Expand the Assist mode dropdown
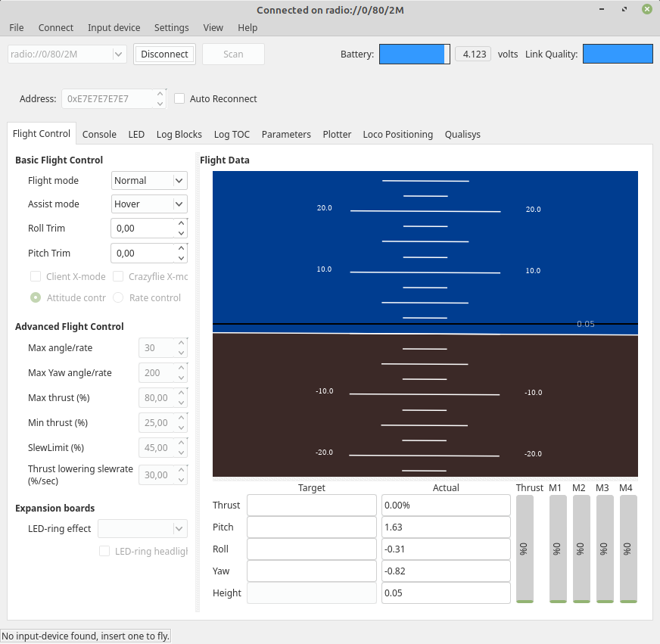 (x=149, y=204)
